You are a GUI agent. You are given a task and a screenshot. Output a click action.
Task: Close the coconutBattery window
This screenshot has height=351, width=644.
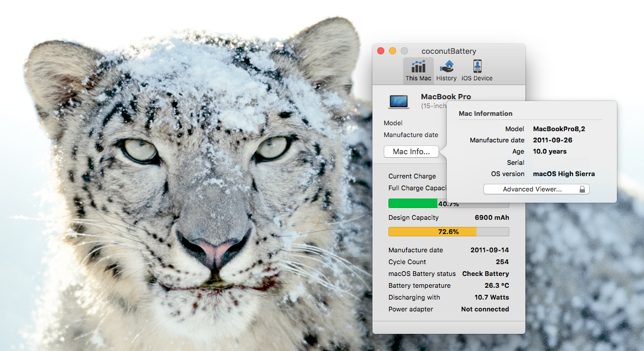click(x=381, y=51)
